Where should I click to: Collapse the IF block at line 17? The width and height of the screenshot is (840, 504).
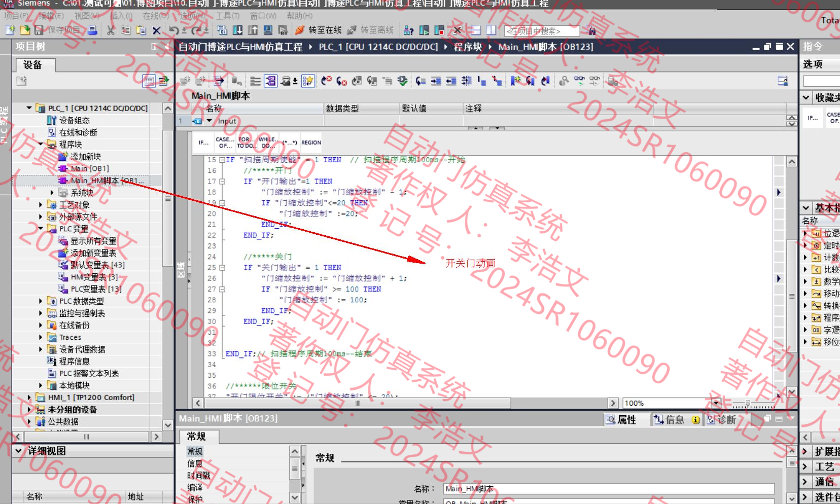tap(222, 182)
